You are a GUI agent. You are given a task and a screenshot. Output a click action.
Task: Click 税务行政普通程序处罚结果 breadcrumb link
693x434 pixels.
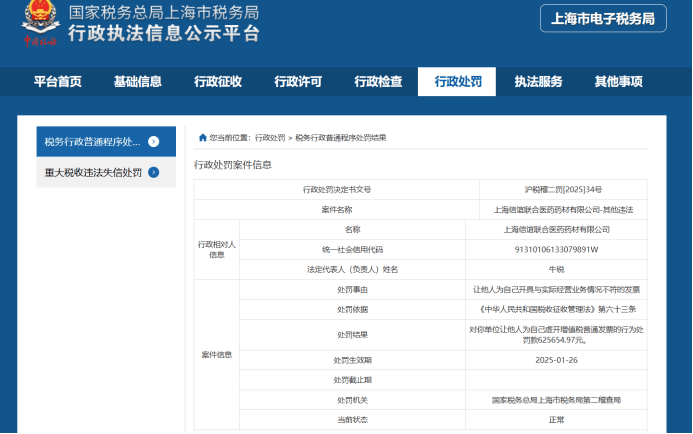click(340, 137)
